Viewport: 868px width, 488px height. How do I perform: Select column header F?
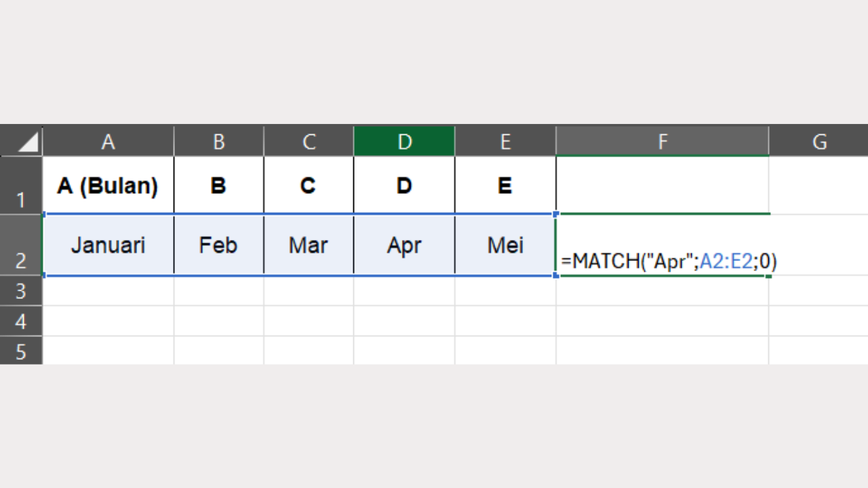click(x=663, y=141)
